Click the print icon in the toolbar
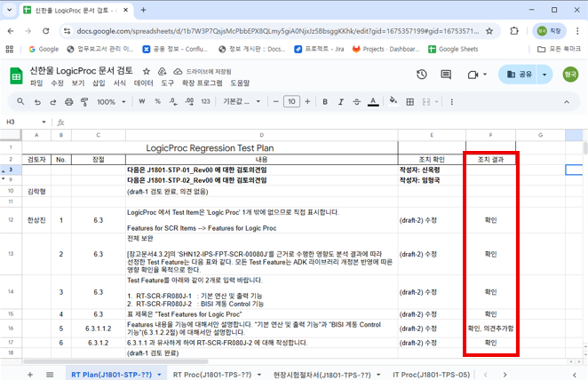 pyautogui.click(x=68, y=102)
